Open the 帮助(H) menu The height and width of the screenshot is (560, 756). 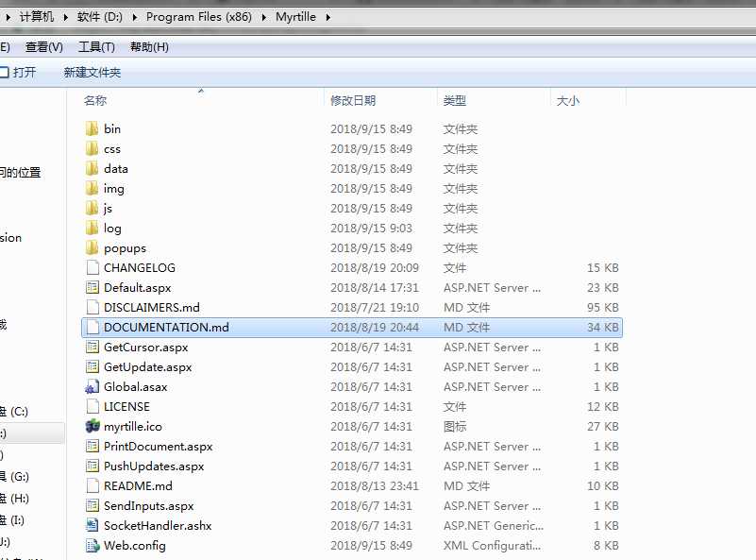[x=149, y=47]
